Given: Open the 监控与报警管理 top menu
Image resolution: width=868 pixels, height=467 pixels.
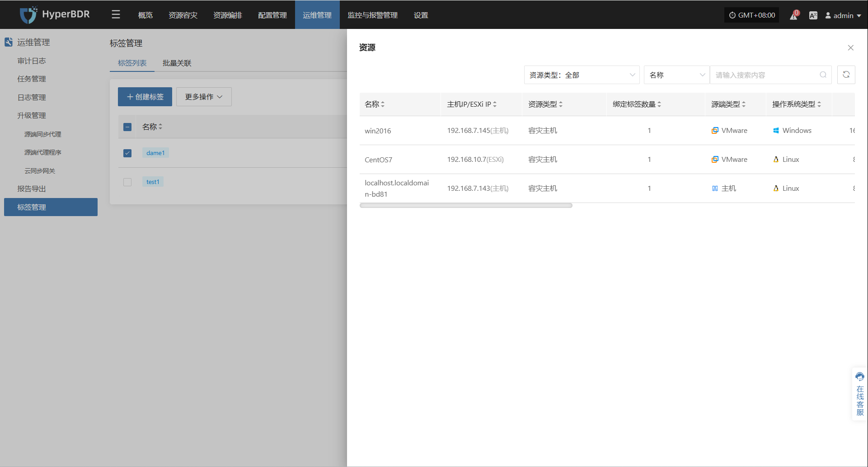Looking at the screenshot, I should tap(372, 15).
